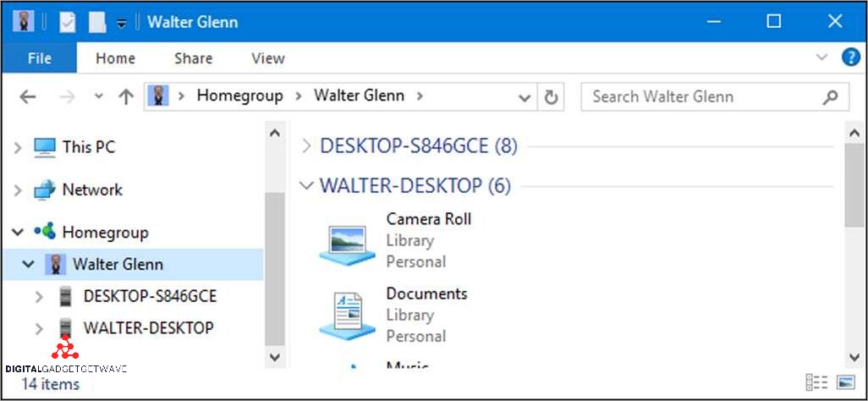Switch to Details view in status bar
The image size is (868, 401).
tap(817, 382)
